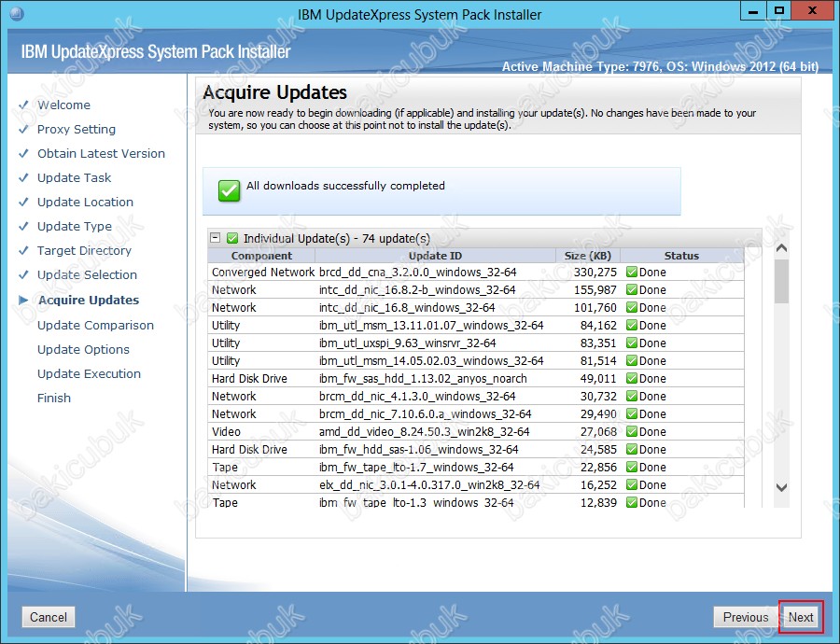Click Hard Disk Drive cell of ibm_fw_hdd_sas-1.06
Image resolution: width=840 pixels, height=644 pixels.
click(249, 450)
